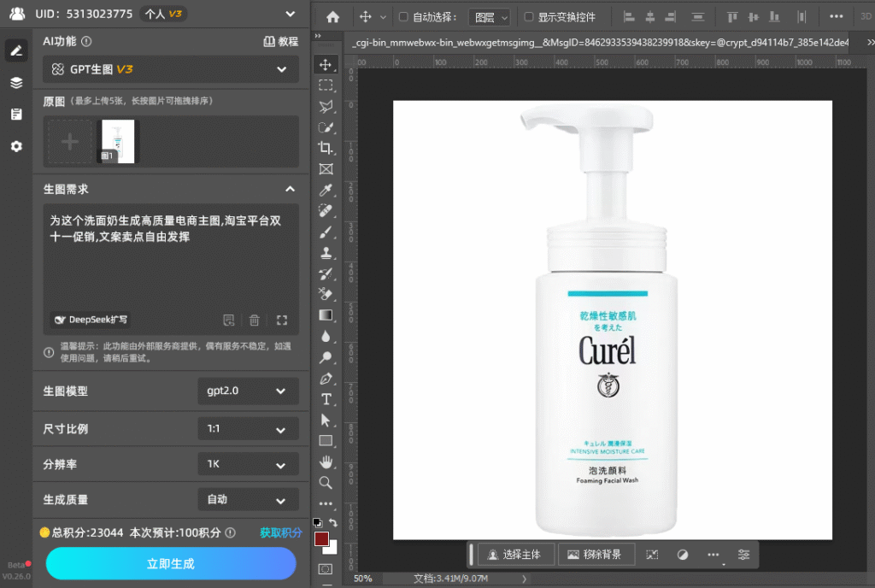The height and width of the screenshot is (588, 875).
Task: Select the Rectangle shape tool
Action: pos(326,441)
